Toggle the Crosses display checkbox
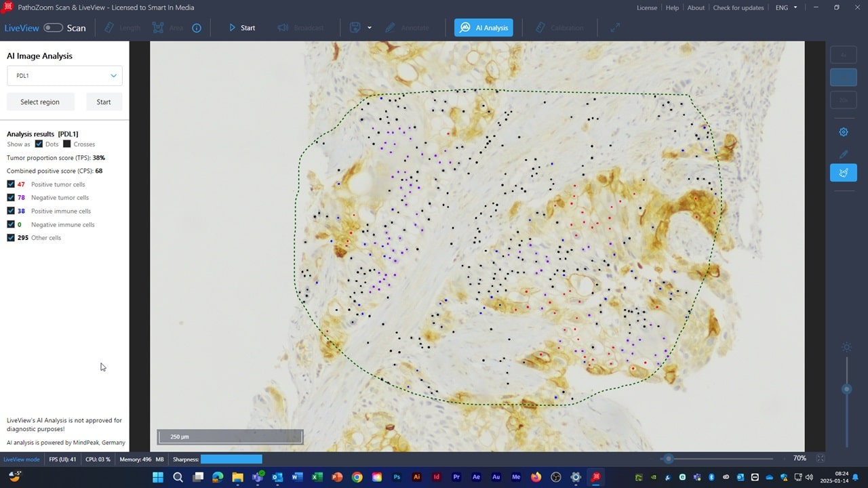The image size is (868, 488). coord(66,144)
